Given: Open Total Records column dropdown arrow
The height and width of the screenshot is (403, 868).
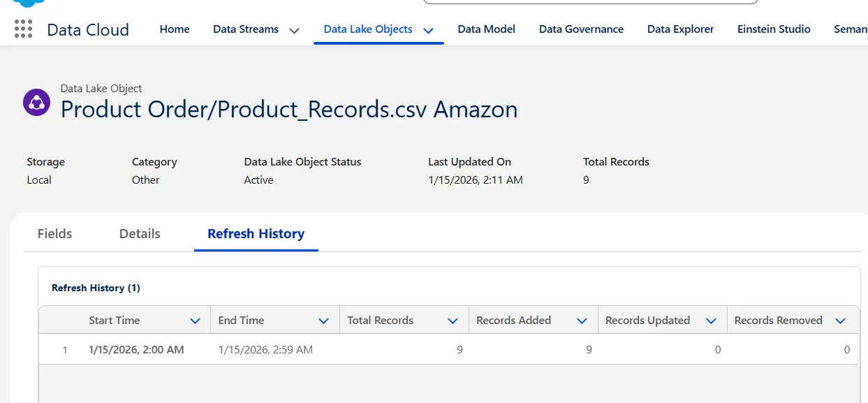Looking at the screenshot, I should [453, 321].
